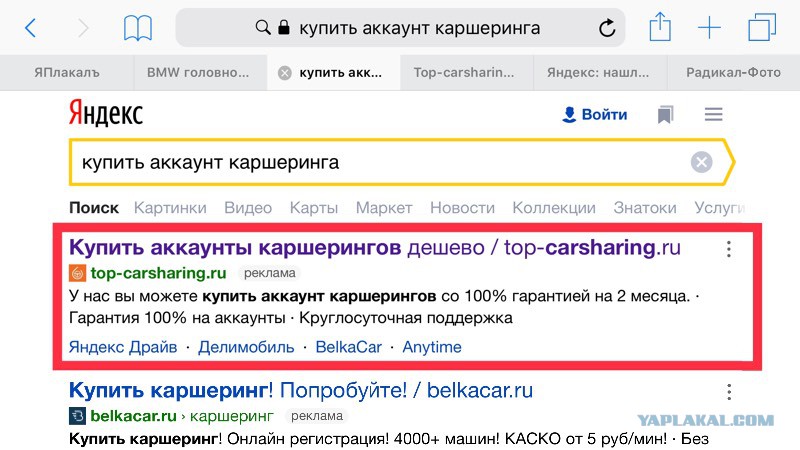
Task: Open the belkacar.ru green URL
Action: click(x=133, y=416)
